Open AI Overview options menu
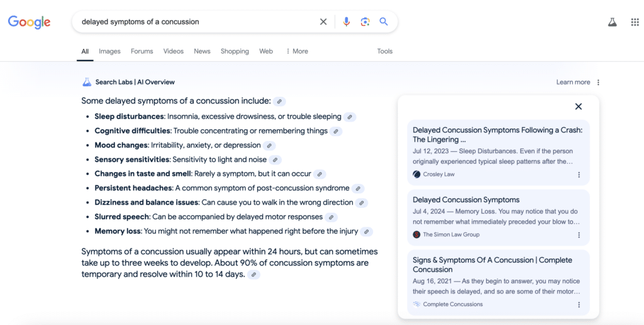Viewport: 644px width, 325px height. [598, 83]
